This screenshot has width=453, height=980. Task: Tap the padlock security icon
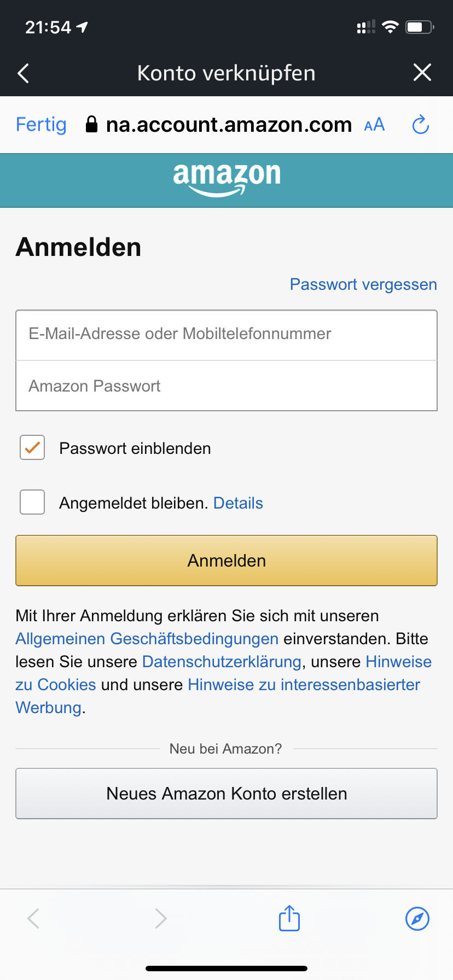(92, 125)
